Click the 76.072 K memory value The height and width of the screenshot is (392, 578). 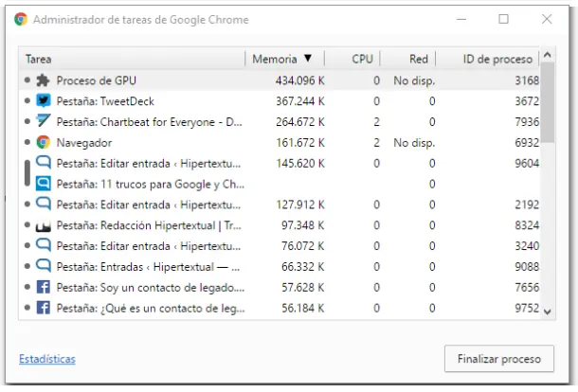[302, 246]
